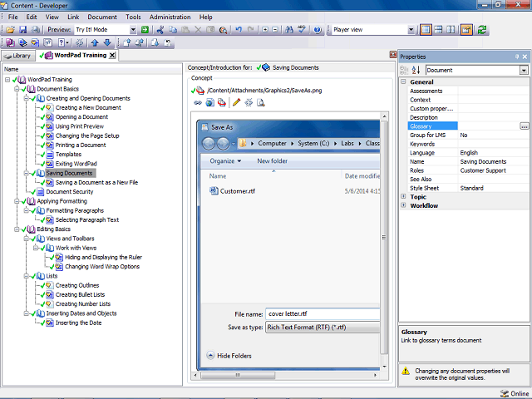
Task: Toggle the vertical split layout button
Action: (451, 30)
